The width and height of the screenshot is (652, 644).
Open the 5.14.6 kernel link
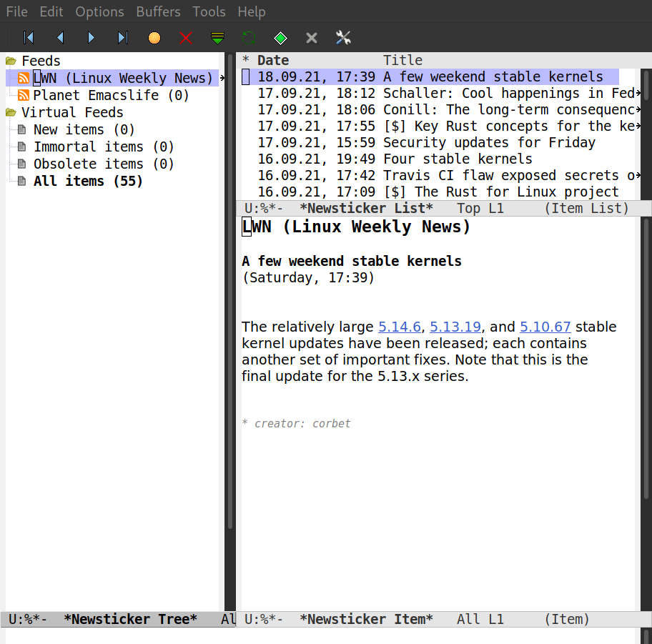(400, 327)
